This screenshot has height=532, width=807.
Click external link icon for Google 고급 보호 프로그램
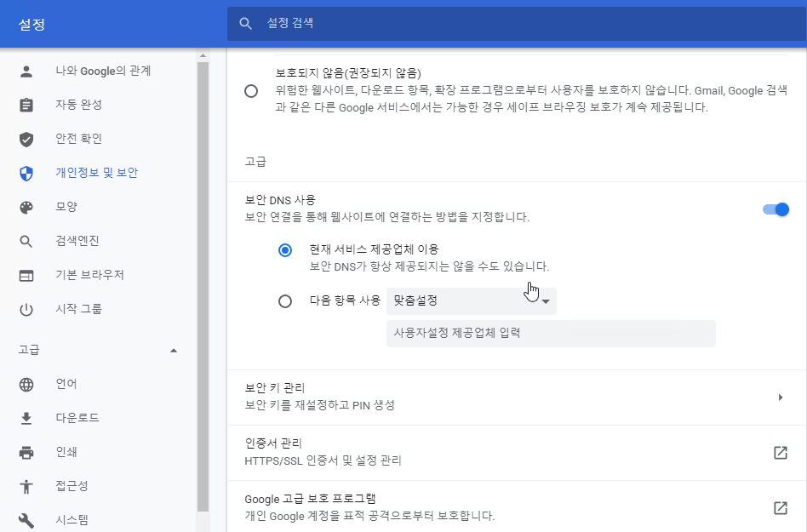[x=781, y=508]
